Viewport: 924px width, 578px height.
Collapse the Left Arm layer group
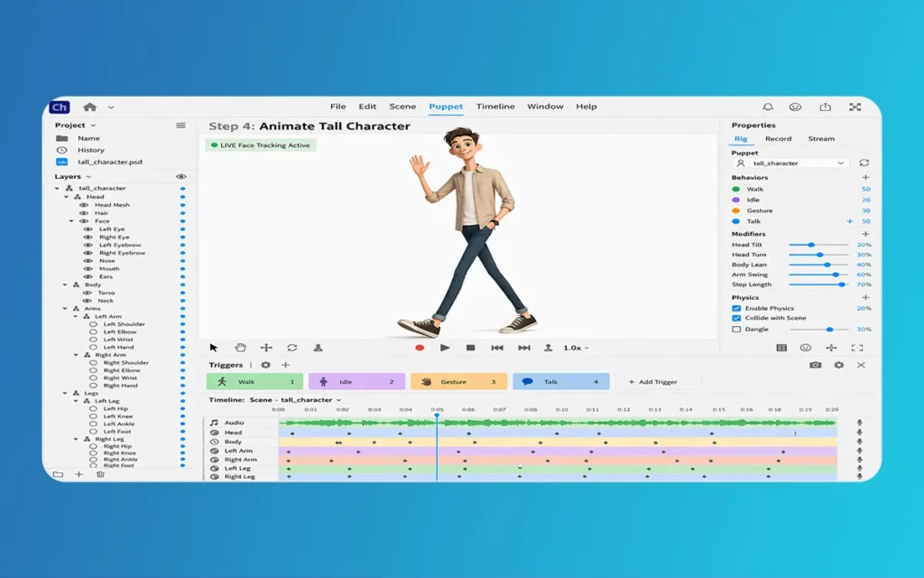tap(76, 317)
